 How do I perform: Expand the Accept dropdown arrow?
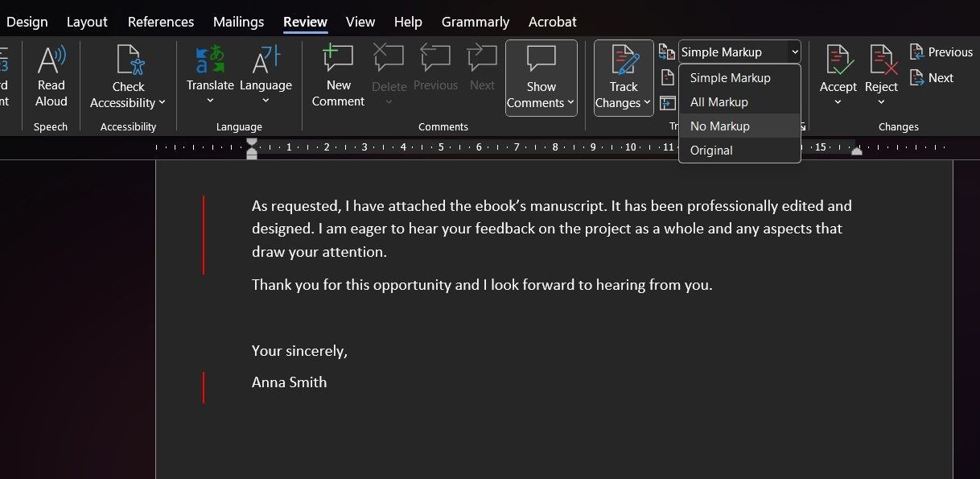point(838,102)
